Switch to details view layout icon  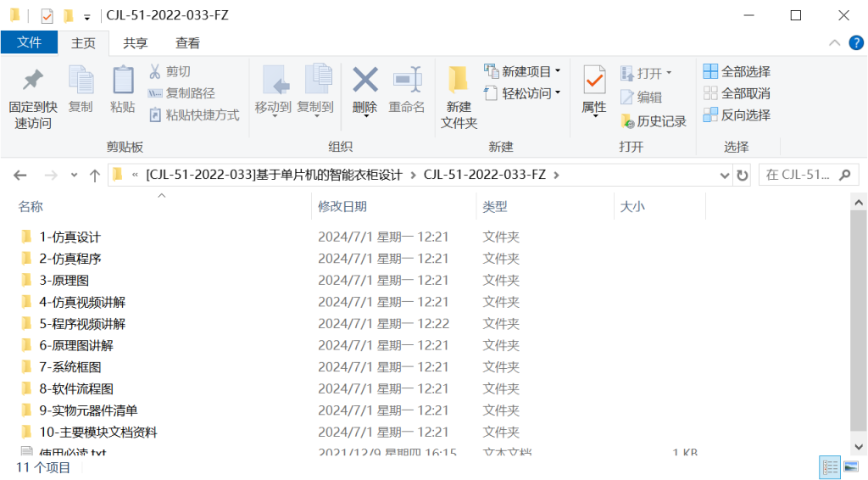(830, 467)
